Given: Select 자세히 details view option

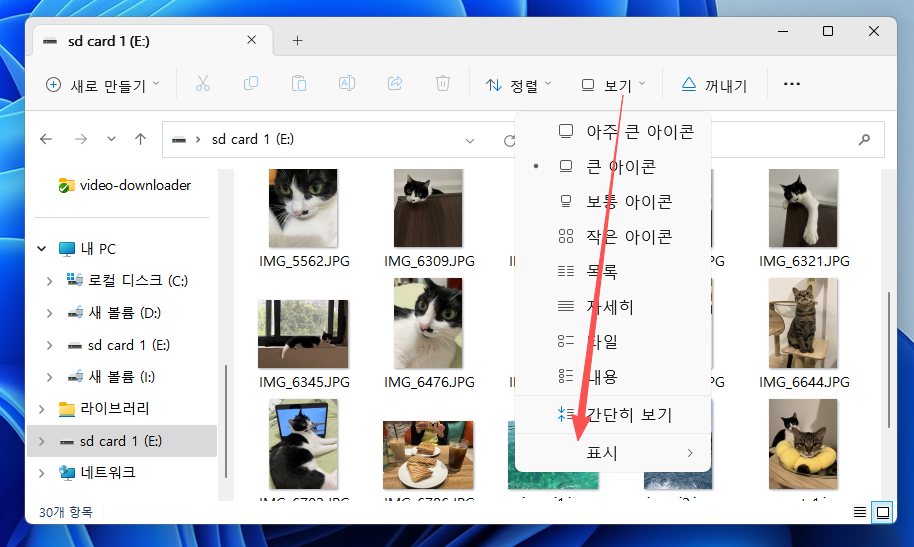Looking at the screenshot, I should click(613, 307).
